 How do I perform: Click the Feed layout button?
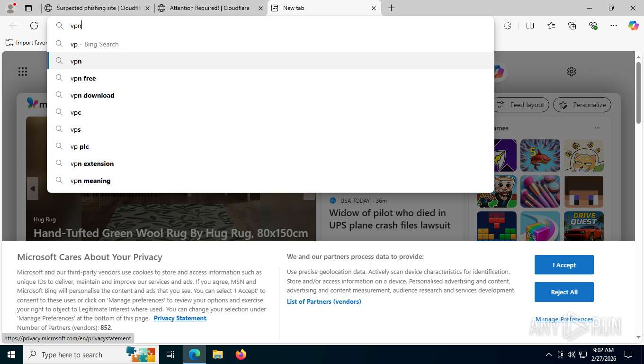521,105
